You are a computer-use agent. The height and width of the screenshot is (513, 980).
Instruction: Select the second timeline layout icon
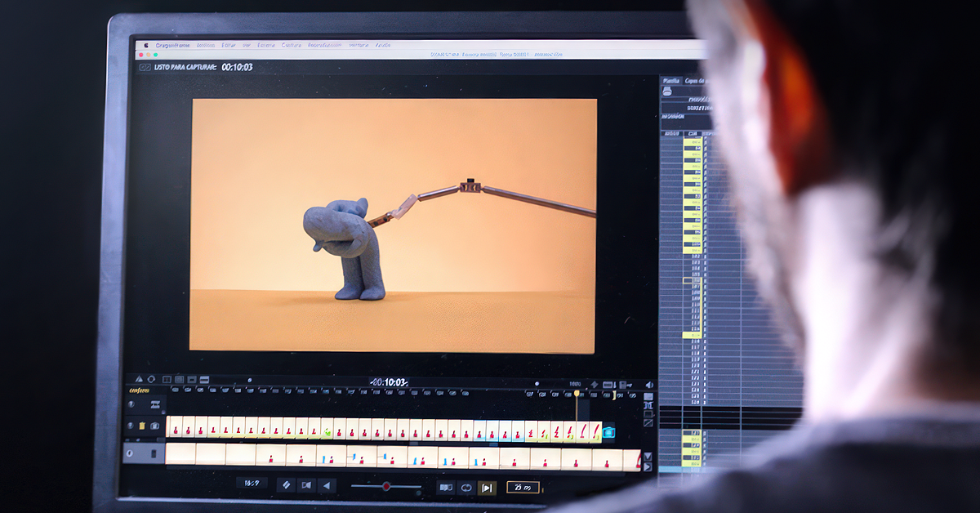coord(179,379)
